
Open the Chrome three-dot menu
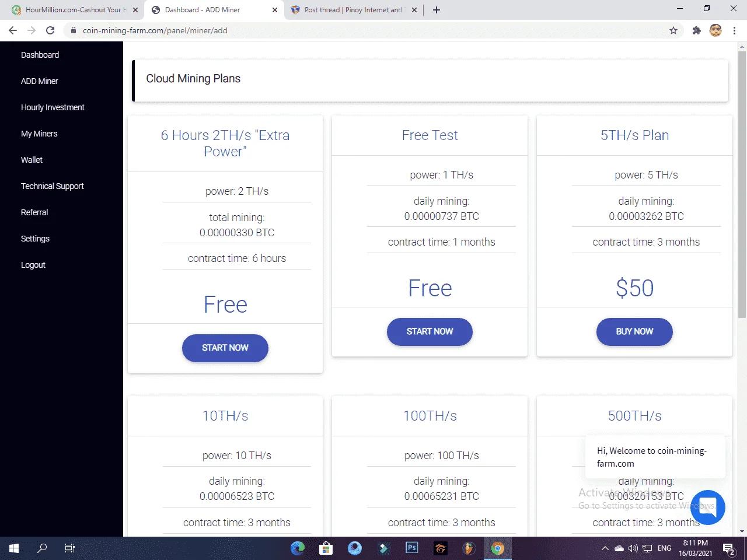click(735, 30)
